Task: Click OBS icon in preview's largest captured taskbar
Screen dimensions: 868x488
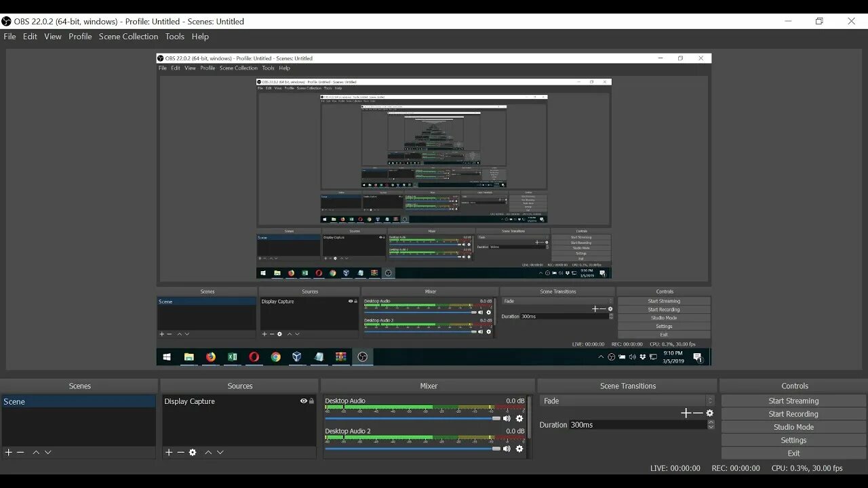Action: (363, 357)
